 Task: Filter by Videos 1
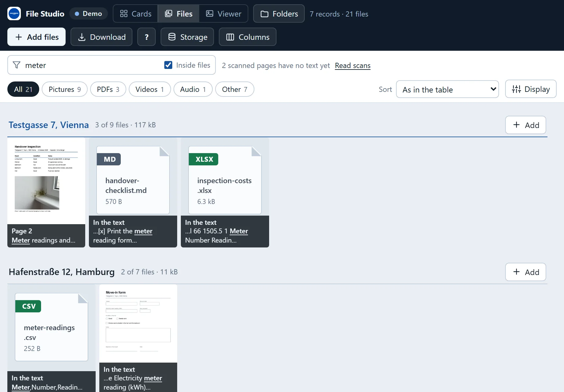point(150,89)
